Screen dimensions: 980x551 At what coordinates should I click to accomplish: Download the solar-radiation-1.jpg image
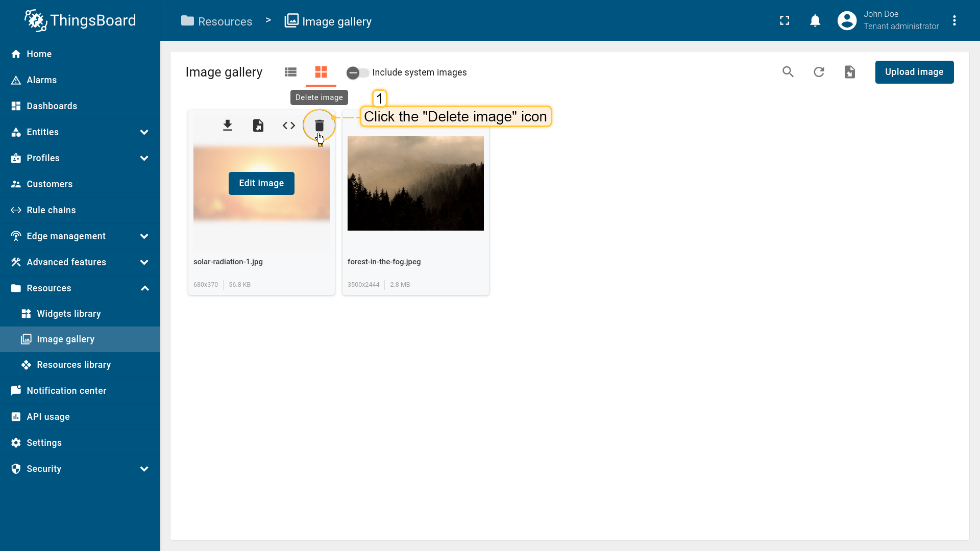228,126
